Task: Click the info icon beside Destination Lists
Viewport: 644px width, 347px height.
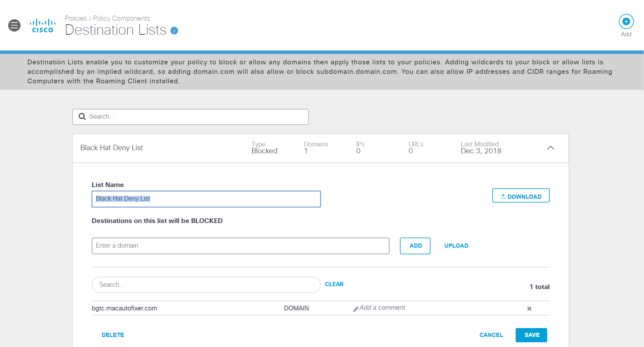Action: coord(174,31)
